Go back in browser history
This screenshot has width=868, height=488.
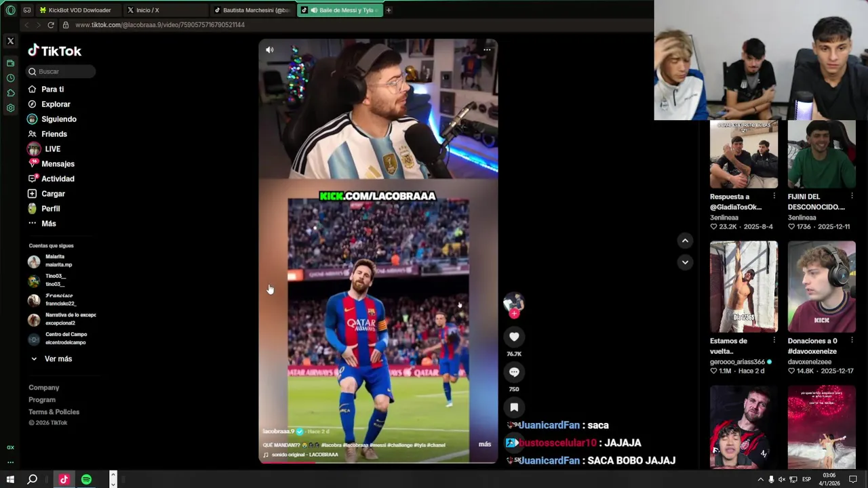[x=26, y=25]
